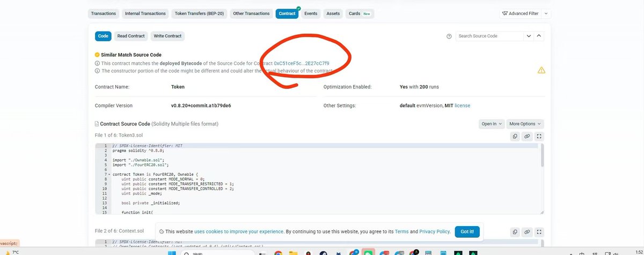Screen dimensions: 644x255
Task: Click the taskbar weather 7°C widget
Action: point(12,252)
